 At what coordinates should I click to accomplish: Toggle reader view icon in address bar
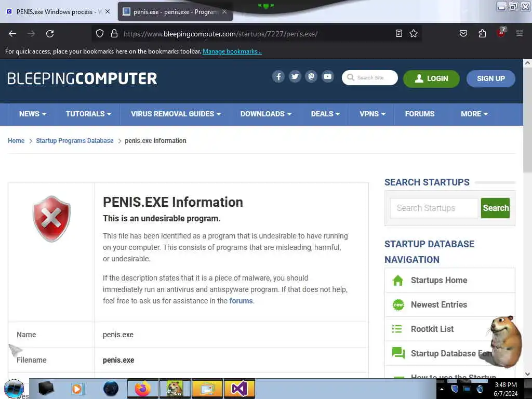pos(399,33)
